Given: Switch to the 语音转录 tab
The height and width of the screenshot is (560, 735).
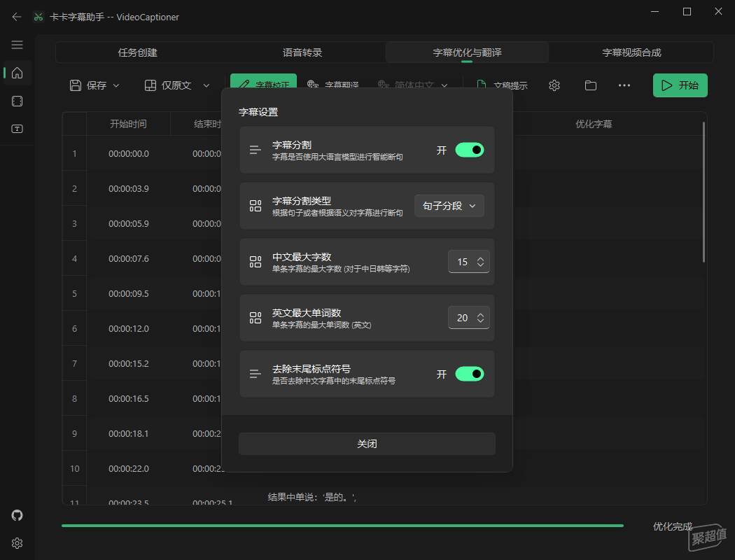Looking at the screenshot, I should [302, 52].
